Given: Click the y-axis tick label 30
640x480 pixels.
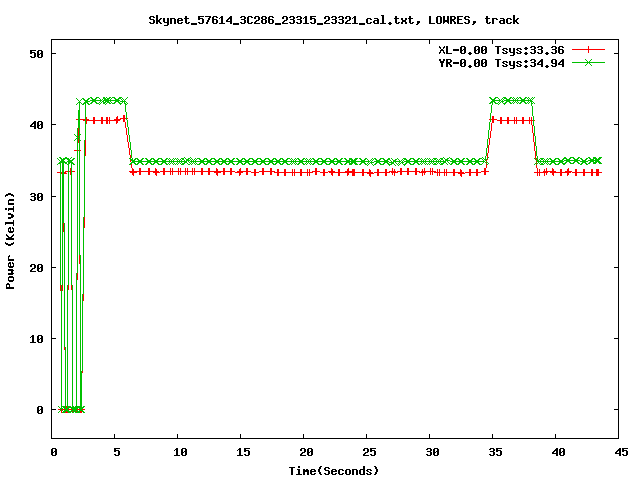Looking at the screenshot, I should [x=36, y=197].
